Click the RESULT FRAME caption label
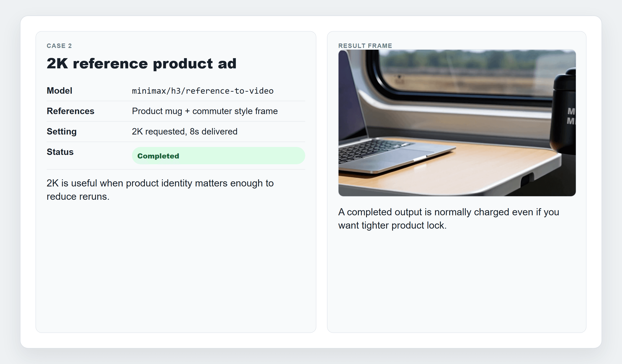Image resolution: width=622 pixels, height=364 pixels. (x=365, y=46)
